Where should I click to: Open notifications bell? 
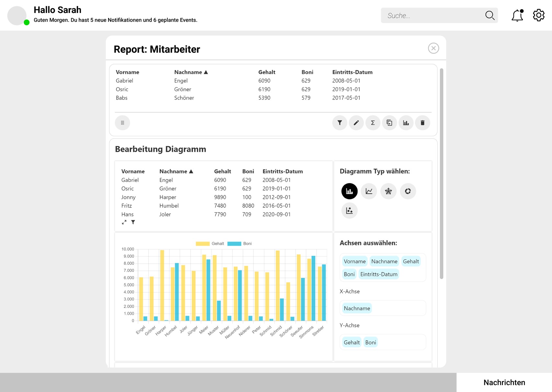517,15
